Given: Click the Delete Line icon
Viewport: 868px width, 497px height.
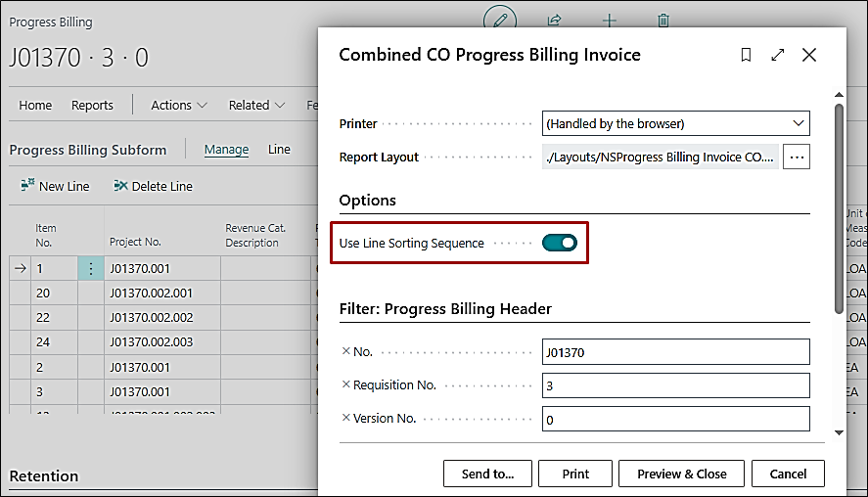Looking at the screenshot, I should (x=121, y=186).
